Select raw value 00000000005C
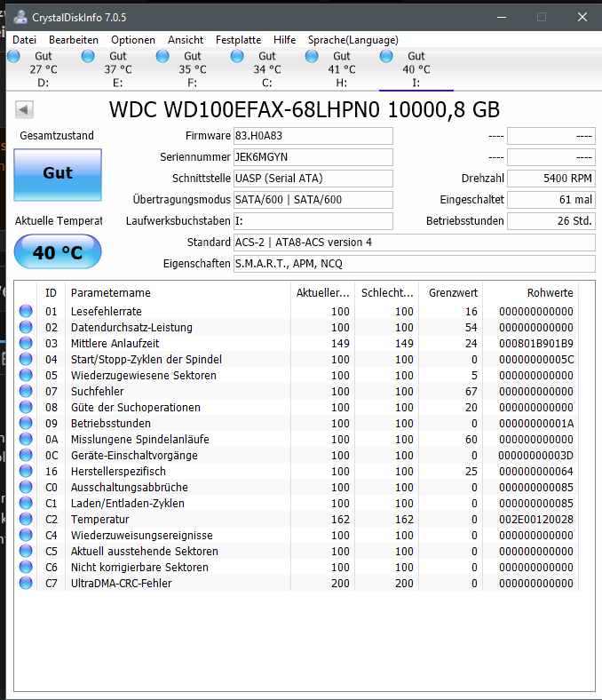 (x=536, y=360)
